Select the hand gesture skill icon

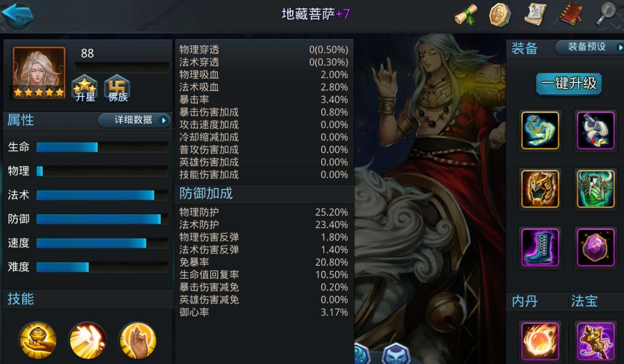pyautogui.click(x=138, y=340)
